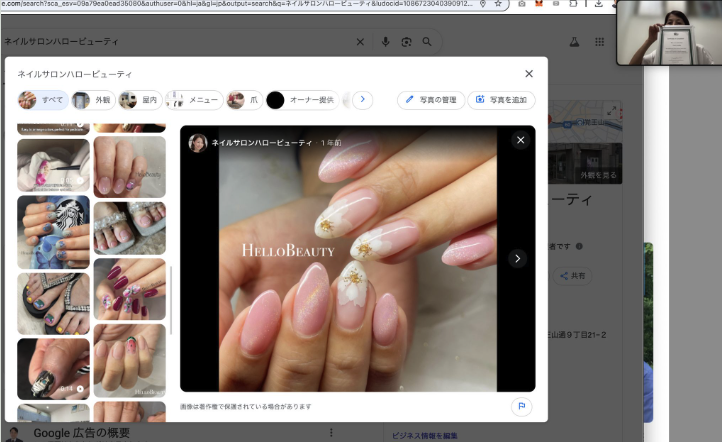Image resolution: width=722 pixels, height=442 pixels.
Task: Open the dark red nails thumbnail
Action: [129, 289]
